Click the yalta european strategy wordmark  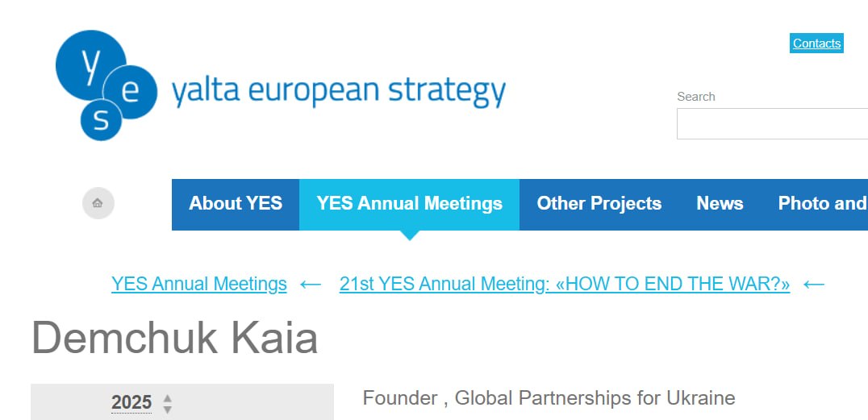[338, 92]
